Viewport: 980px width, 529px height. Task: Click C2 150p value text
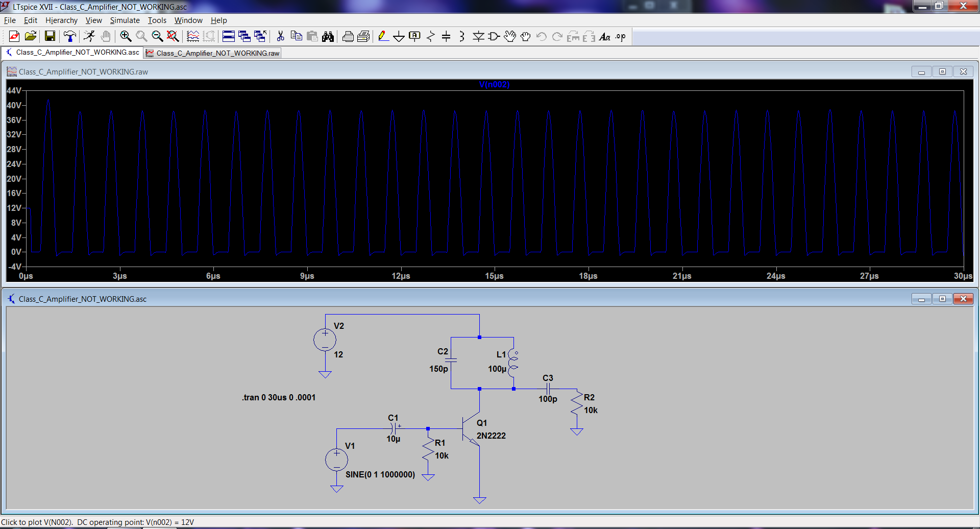coord(438,369)
